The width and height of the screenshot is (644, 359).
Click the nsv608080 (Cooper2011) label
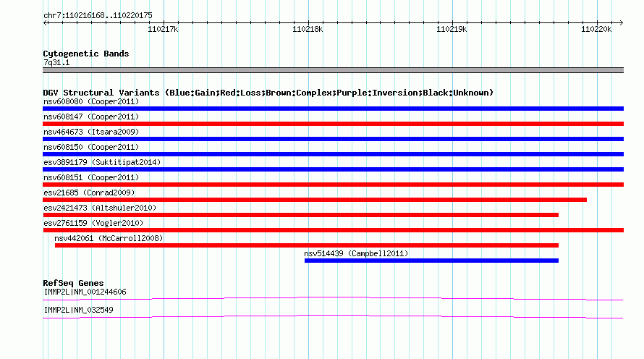tap(91, 101)
